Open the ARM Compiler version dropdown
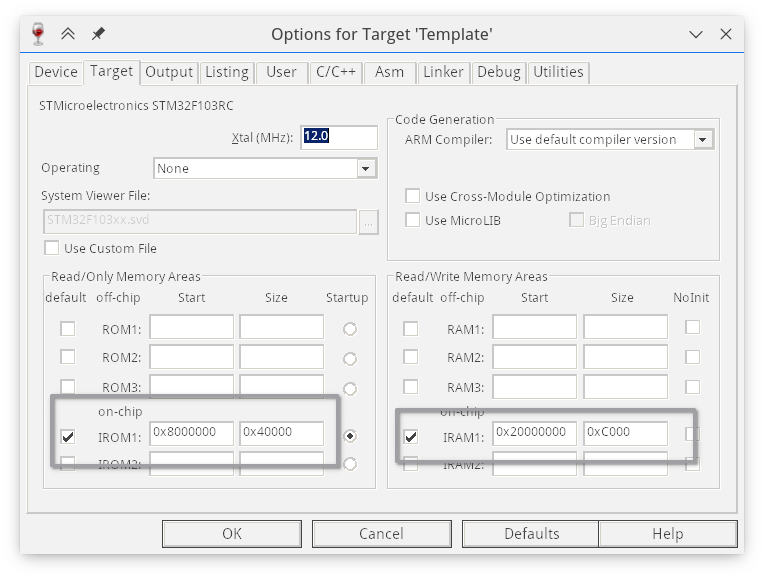764x578 pixels. click(x=703, y=140)
